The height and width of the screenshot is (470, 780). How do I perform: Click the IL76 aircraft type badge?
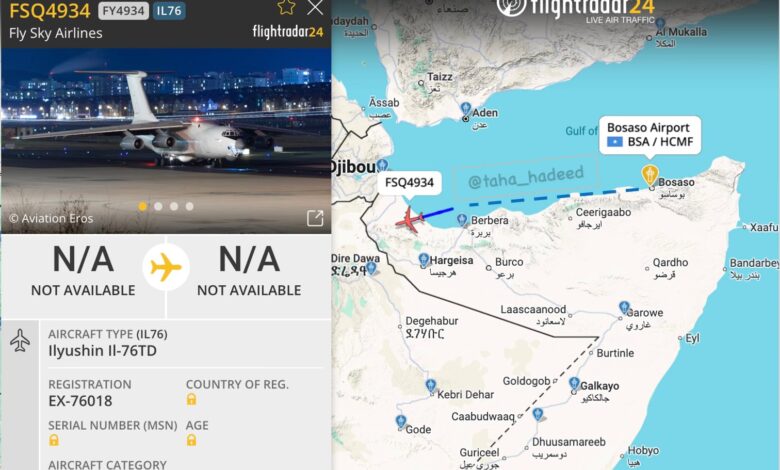tap(169, 10)
